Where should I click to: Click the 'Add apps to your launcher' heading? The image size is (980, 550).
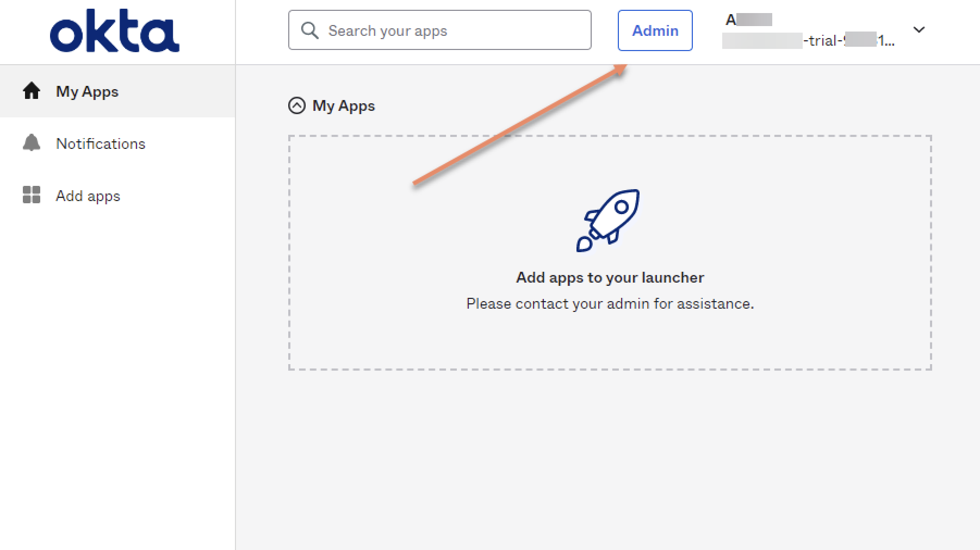610,278
